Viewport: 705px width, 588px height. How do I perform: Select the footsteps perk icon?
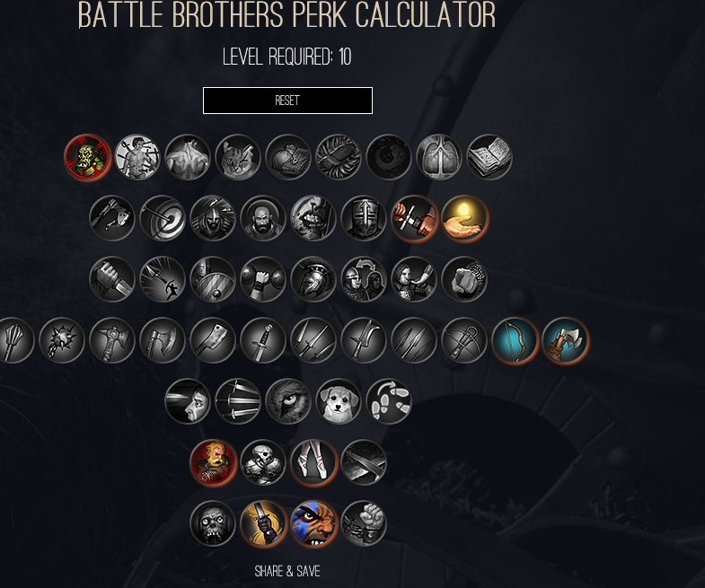point(389,401)
